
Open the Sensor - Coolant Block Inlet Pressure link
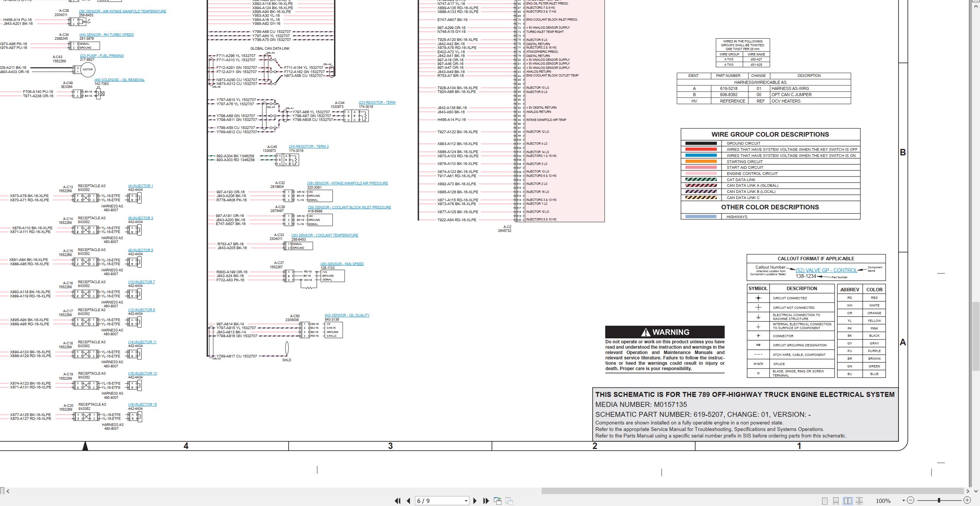point(350,207)
